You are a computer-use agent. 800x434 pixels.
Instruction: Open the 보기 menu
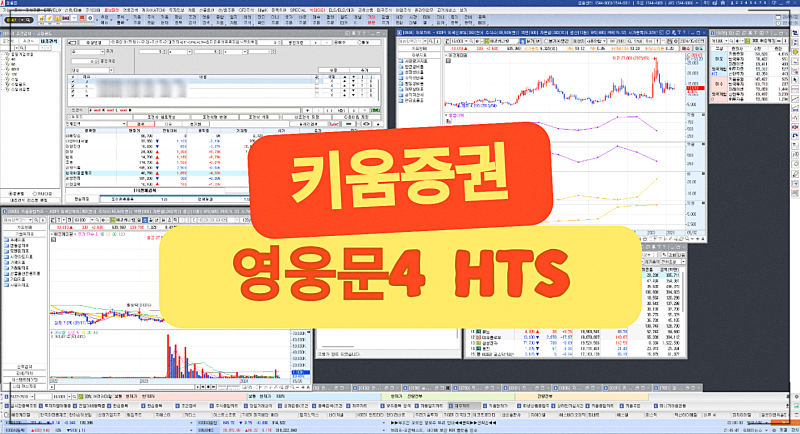463,10
